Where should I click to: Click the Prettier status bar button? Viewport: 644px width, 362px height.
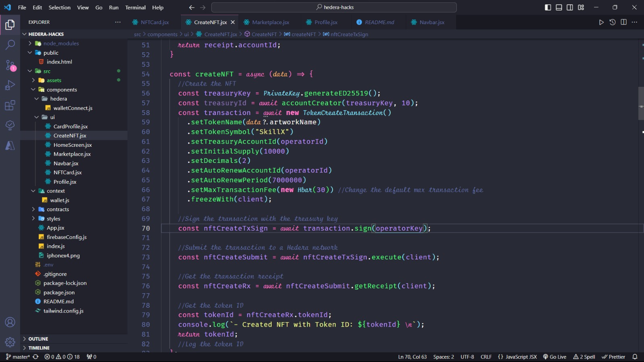click(613, 357)
